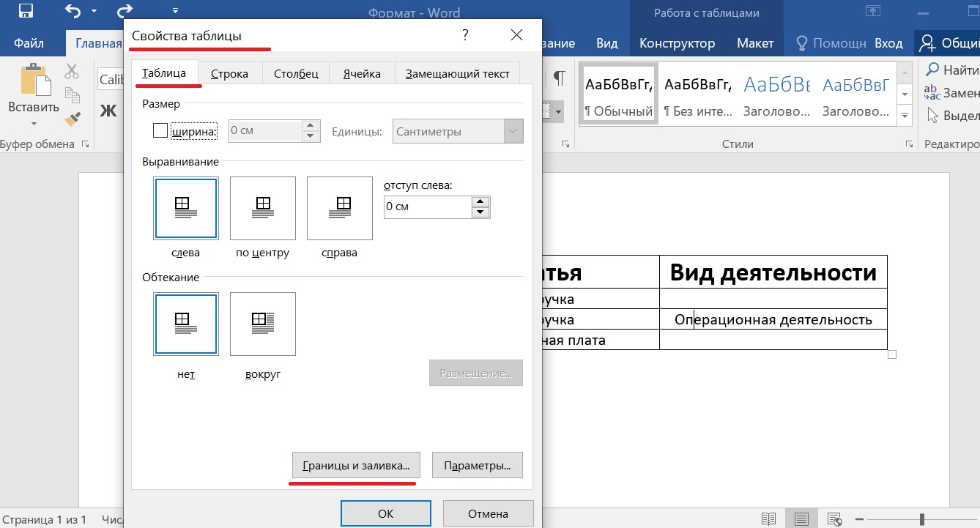Show next row of styles gallery

coord(905,94)
